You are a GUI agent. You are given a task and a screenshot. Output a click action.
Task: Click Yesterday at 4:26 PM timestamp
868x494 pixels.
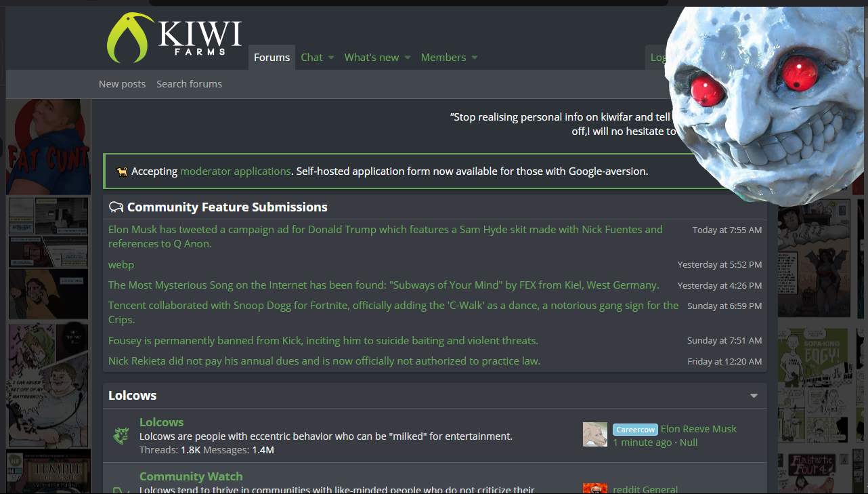(720, 286)
